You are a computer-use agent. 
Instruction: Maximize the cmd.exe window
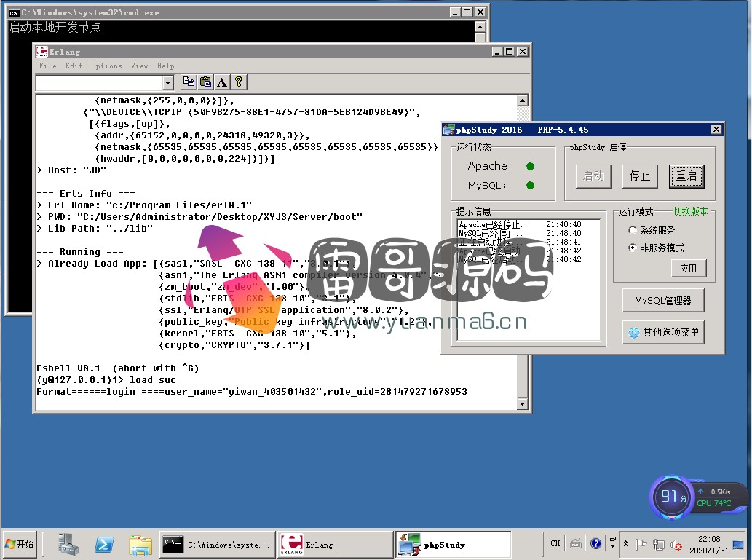point(467,12)
